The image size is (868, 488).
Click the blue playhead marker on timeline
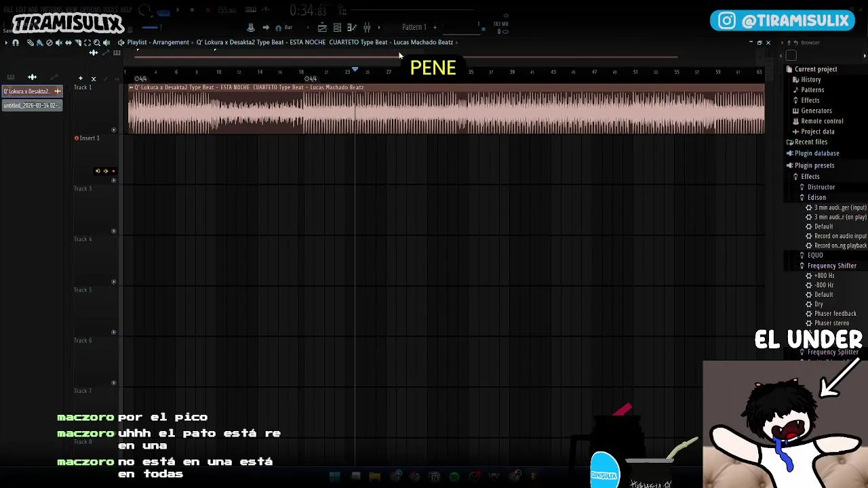[x=355, y=70]
